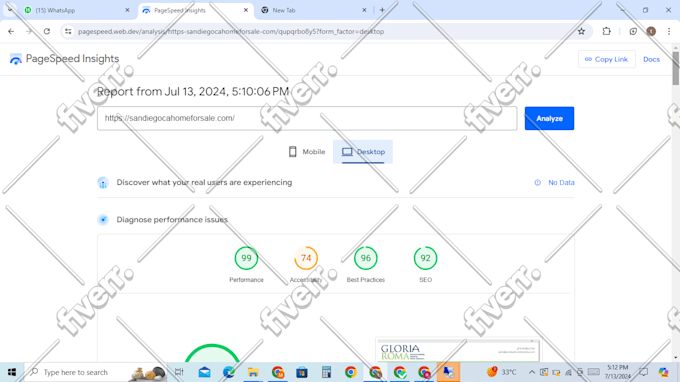
Task: Click the PageSpeed Insights logo
Action: click(64, 59)
